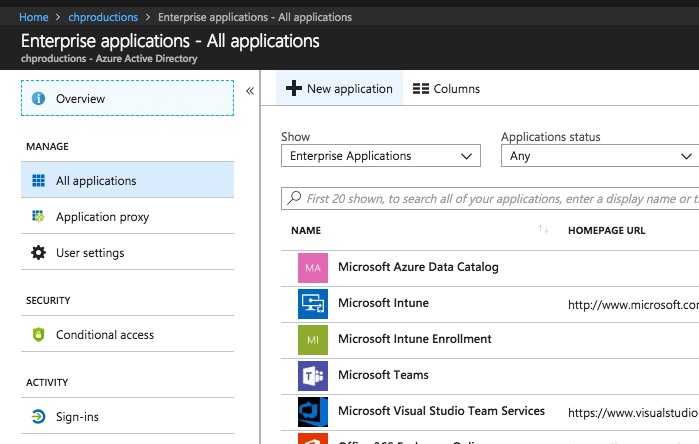Open the Show dropdown (Enterprise Applications)

[x=381, y=156]
